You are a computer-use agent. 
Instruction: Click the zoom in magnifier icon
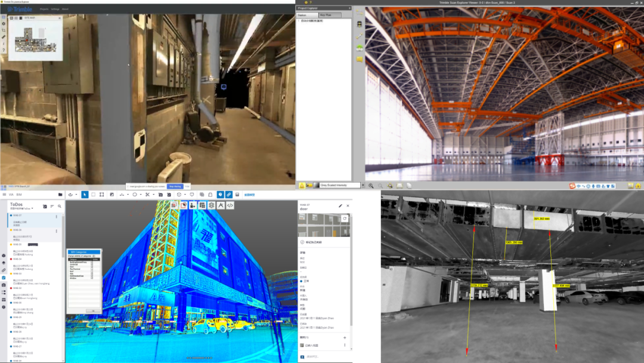(x=371, y=186)
